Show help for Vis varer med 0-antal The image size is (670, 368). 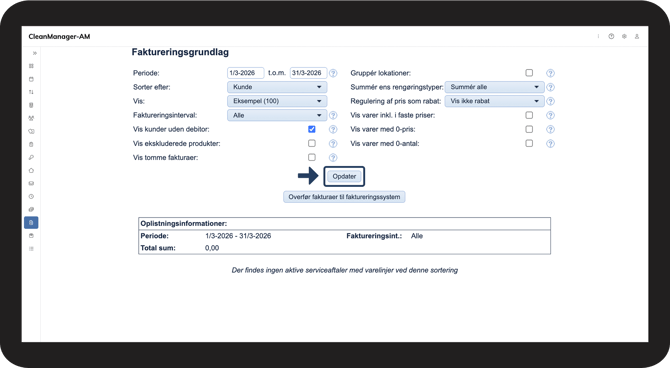(x=550, y=144)
